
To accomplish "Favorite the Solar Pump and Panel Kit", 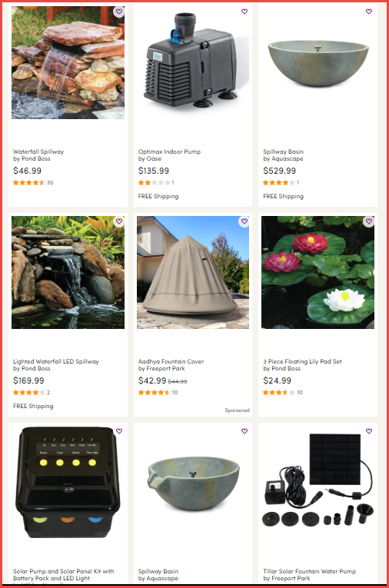I will click(x=119, y=431).
